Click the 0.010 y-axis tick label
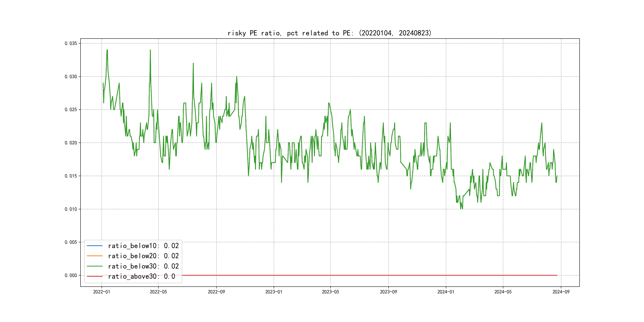Viewport: 644px width, 322px height. (71, 209)
